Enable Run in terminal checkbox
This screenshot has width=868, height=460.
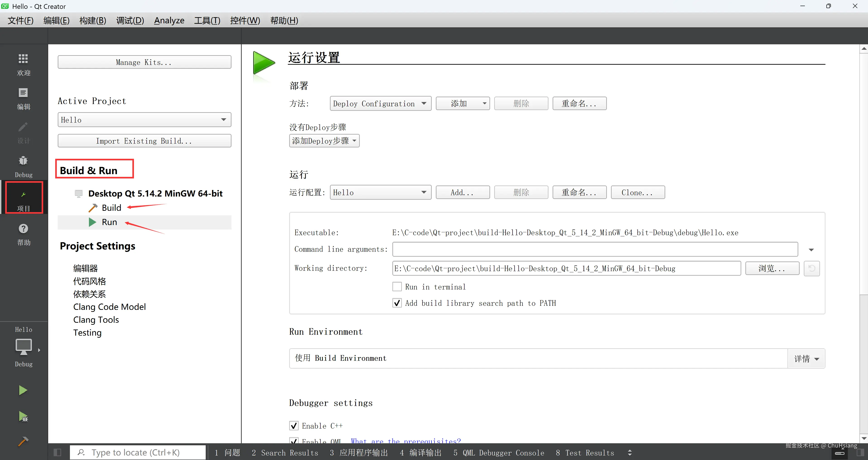397,287
